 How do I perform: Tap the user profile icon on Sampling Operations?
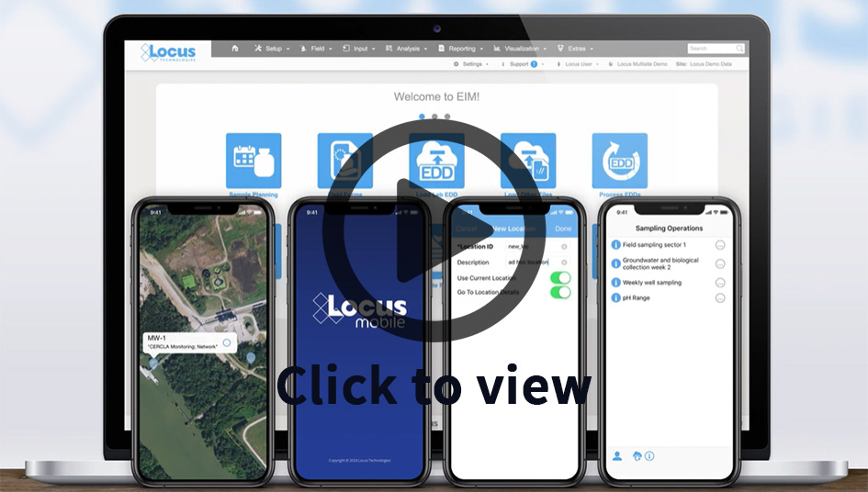pos(617,456)
